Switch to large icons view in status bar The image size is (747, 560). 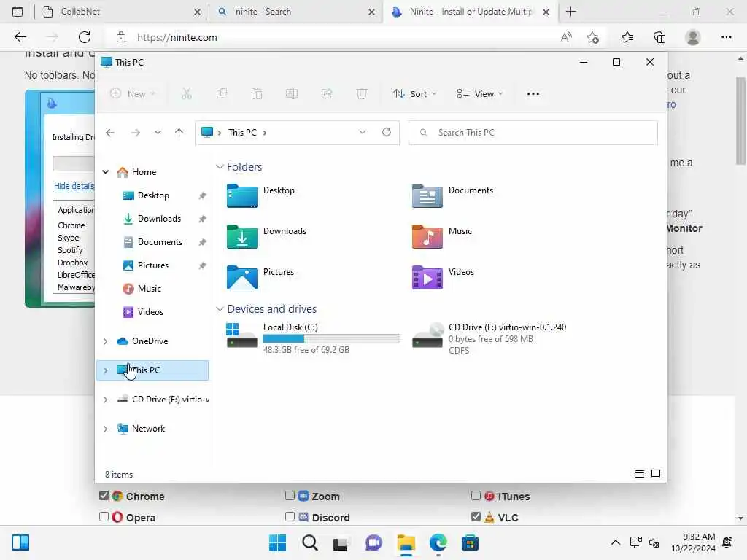[656, 474]
